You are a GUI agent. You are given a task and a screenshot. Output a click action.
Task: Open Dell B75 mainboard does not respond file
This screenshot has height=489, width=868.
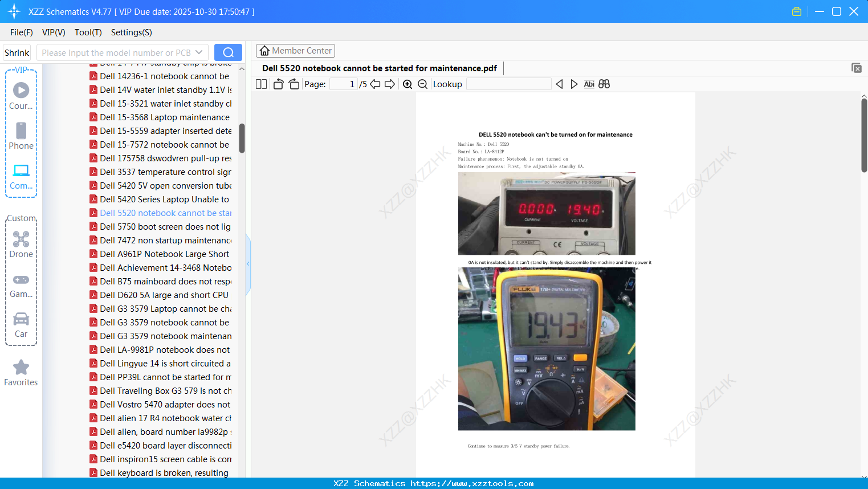[160, 282]
